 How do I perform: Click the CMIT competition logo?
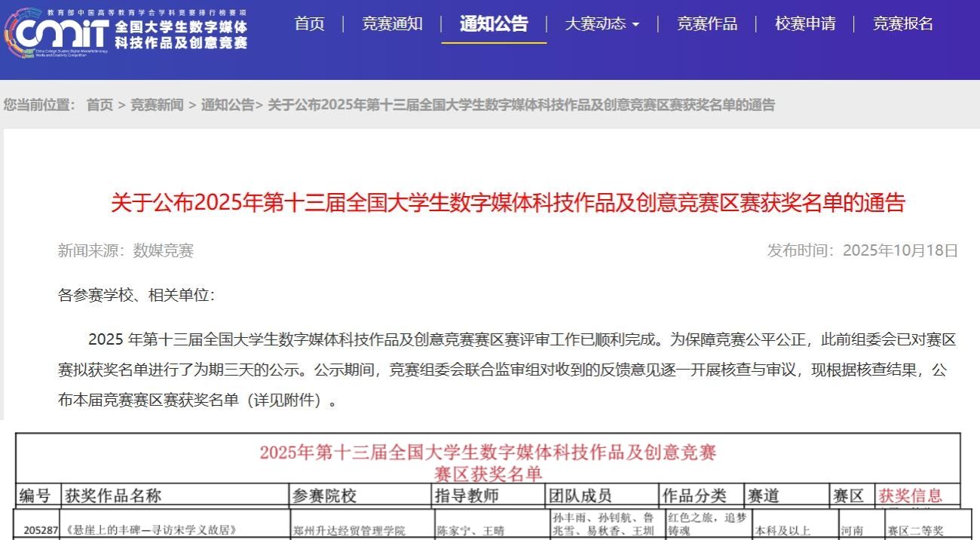(127, 29)
